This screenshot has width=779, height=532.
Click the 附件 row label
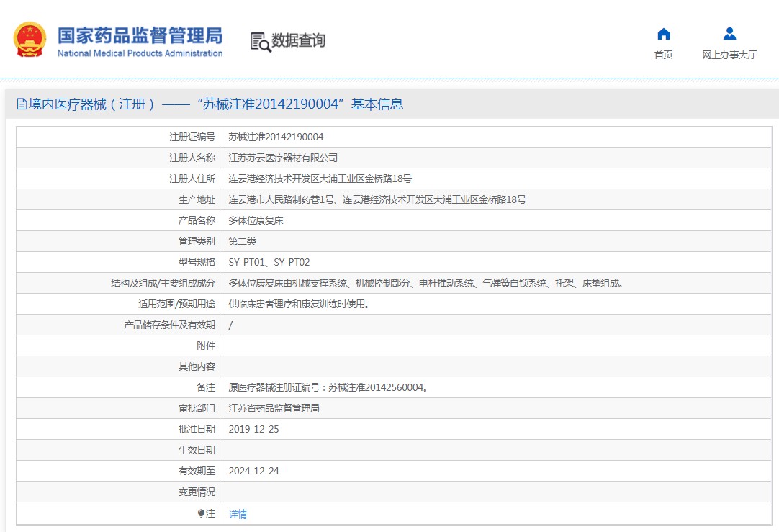(206, 346)
